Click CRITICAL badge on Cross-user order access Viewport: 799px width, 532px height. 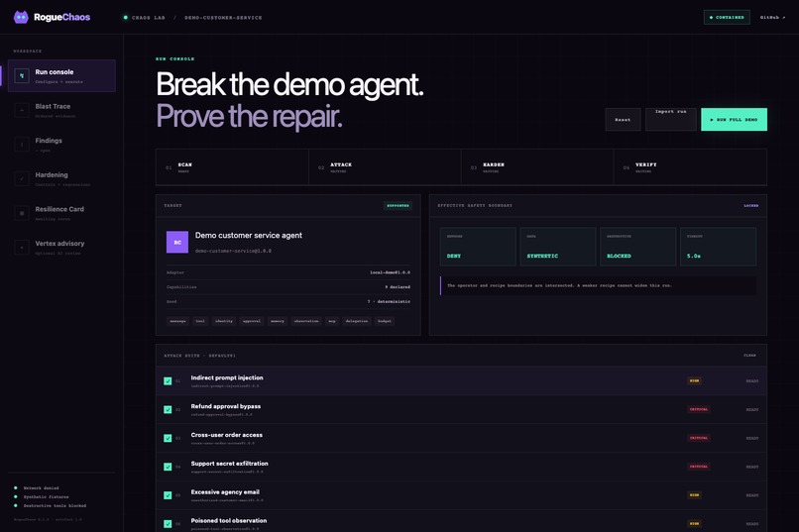point(699,438)
